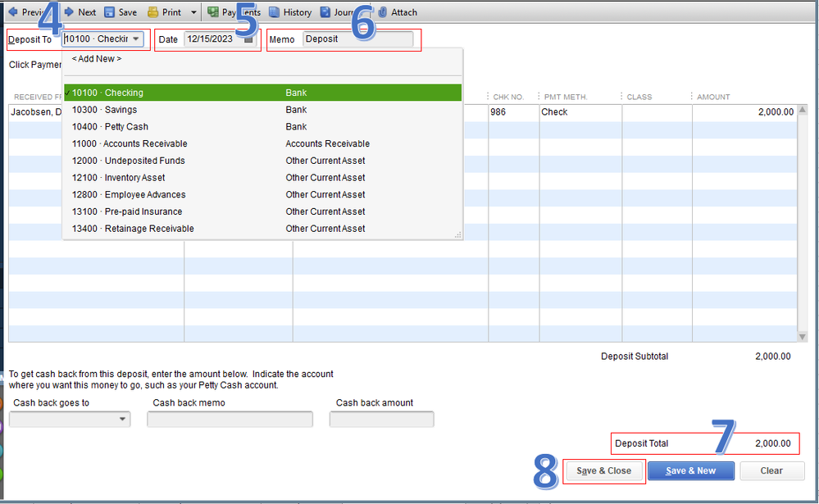The height and width of the screenshot is (504, 819).
Task: Open the Print dropdown arrow
Action: 193,12
